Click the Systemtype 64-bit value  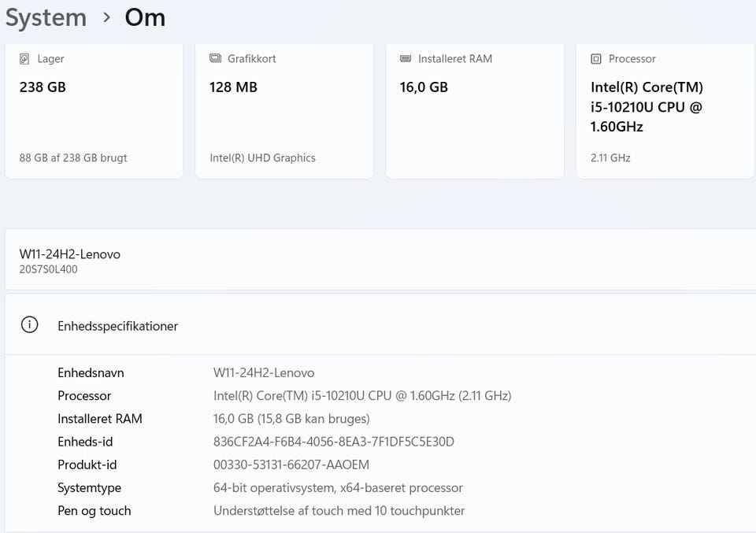click(x=338, y=488)
